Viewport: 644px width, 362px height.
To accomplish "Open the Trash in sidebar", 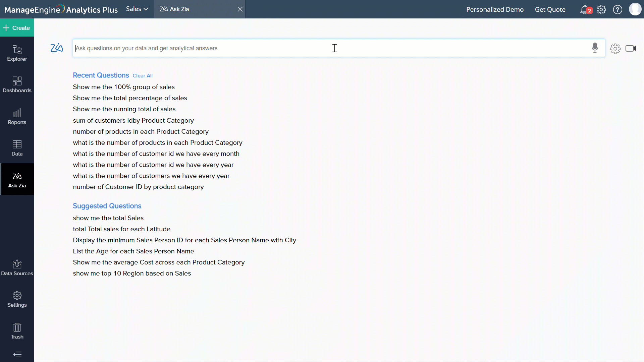I will click(17, 331).
